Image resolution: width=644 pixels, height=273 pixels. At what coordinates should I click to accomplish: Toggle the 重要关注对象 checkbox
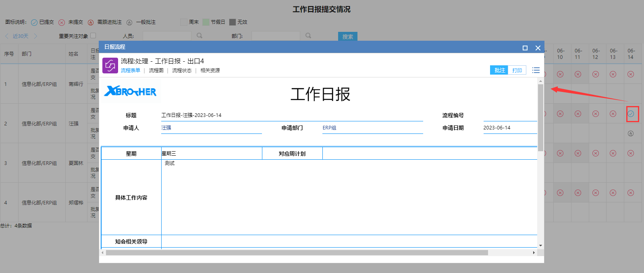pos(93,35)
